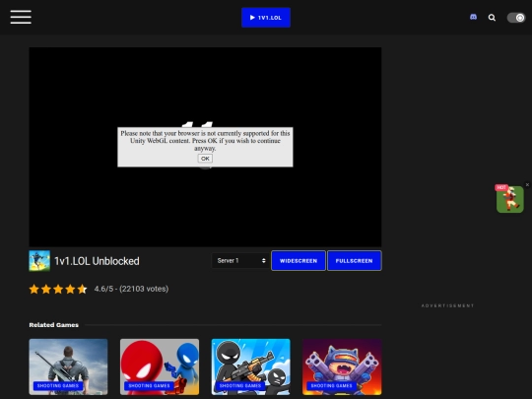This screenshot has width=532, height=399.
Task: Switch to widescreen mode
Action: 299,260
